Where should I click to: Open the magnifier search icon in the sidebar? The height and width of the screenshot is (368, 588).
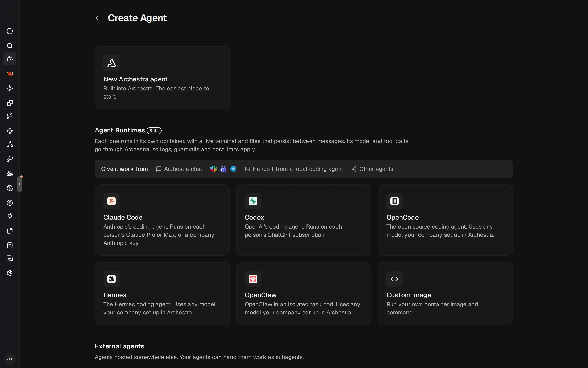(10, 46)
